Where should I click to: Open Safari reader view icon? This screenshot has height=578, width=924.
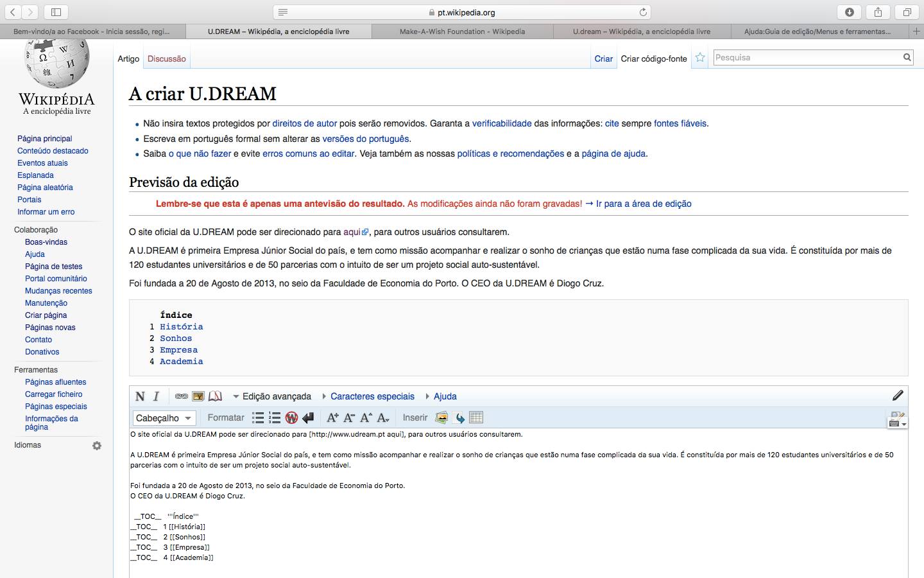(283, 12)
